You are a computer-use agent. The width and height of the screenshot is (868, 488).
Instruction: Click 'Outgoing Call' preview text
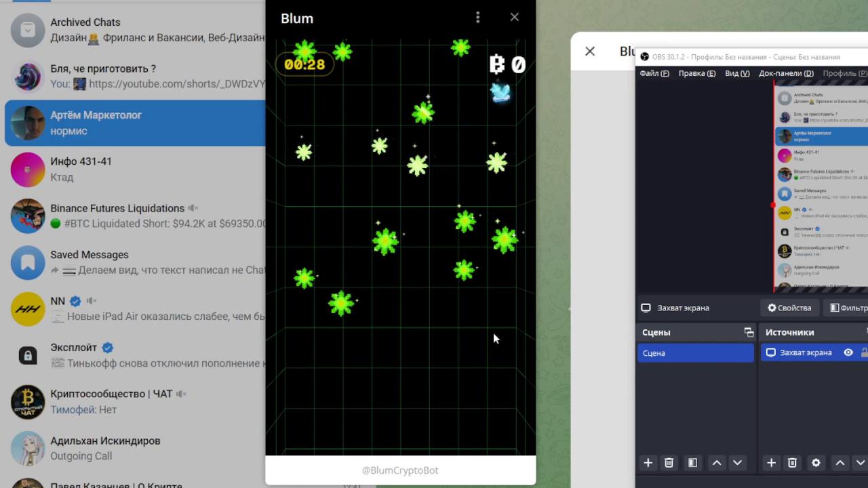pyautogui.click(x=81, y=456)
